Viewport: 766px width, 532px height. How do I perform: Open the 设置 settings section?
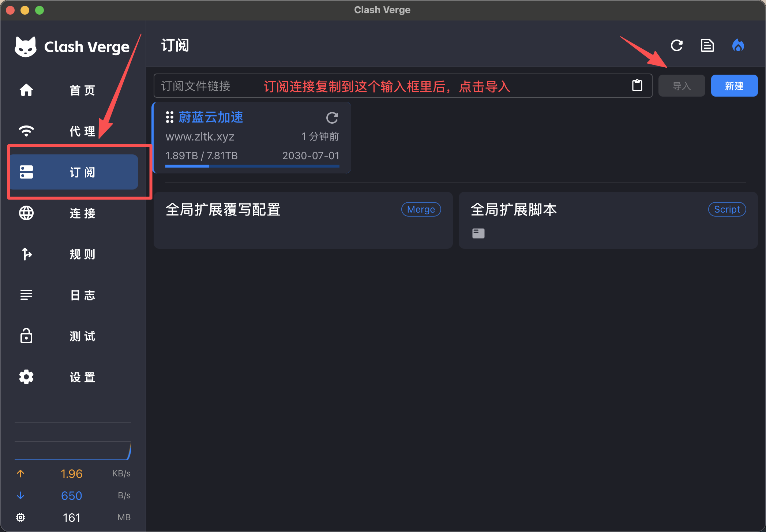click(73, 377)
